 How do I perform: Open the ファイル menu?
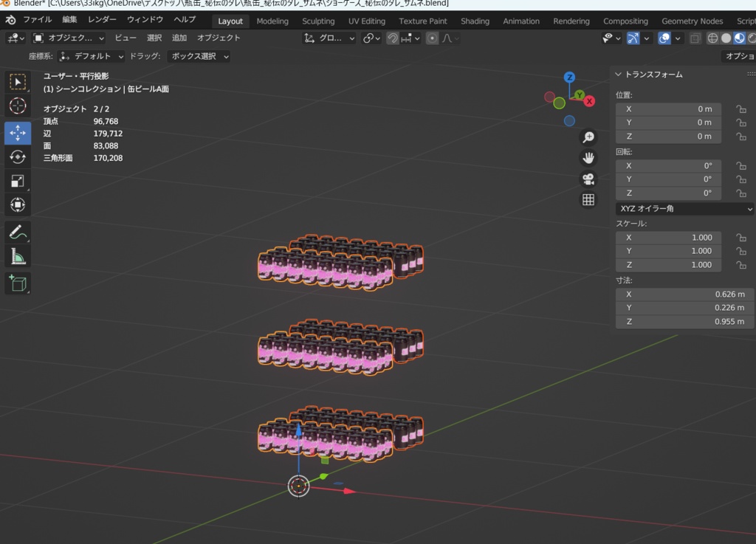(x=37, y=20)
